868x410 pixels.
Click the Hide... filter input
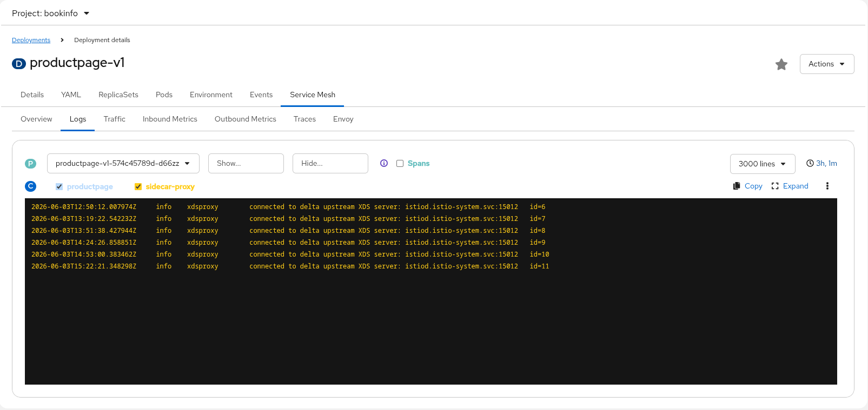(x=330, y=163)
